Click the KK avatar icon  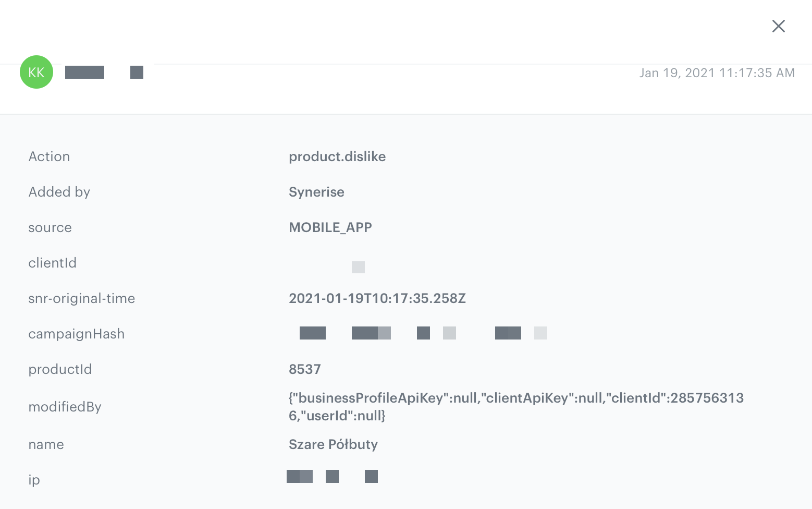36,72
